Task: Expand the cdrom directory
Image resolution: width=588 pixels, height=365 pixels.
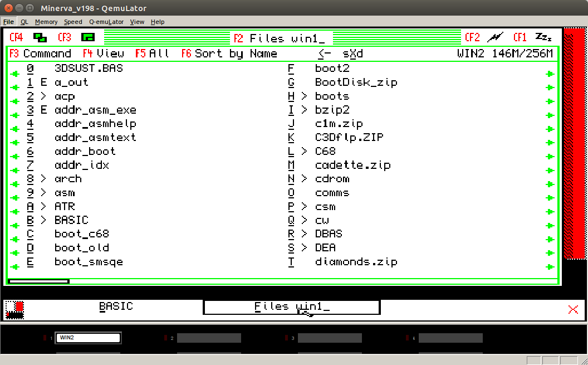Action: click(x=304, y=178)
